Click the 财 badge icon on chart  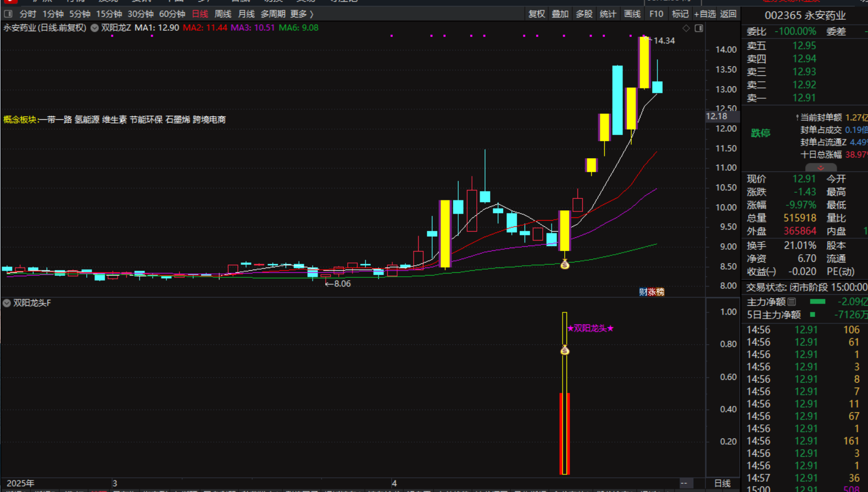point(642,292)
